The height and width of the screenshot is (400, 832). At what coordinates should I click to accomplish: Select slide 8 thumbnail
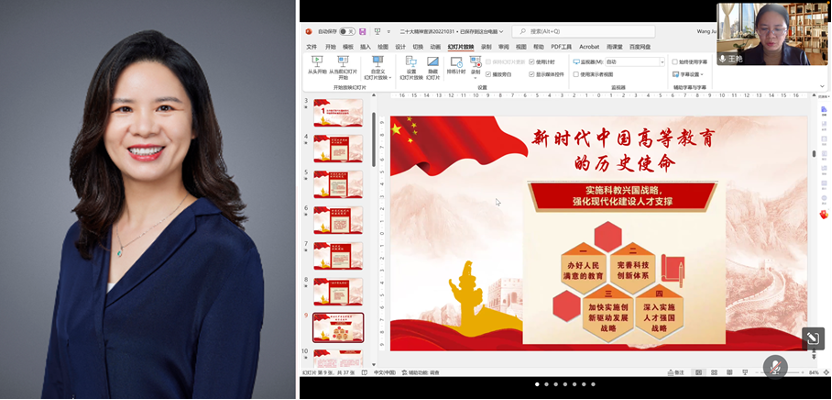coord(338,292)
